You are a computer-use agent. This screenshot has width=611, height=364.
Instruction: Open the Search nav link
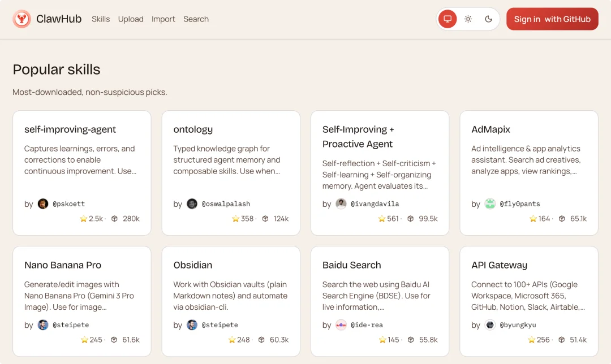[x=196, y=19]
